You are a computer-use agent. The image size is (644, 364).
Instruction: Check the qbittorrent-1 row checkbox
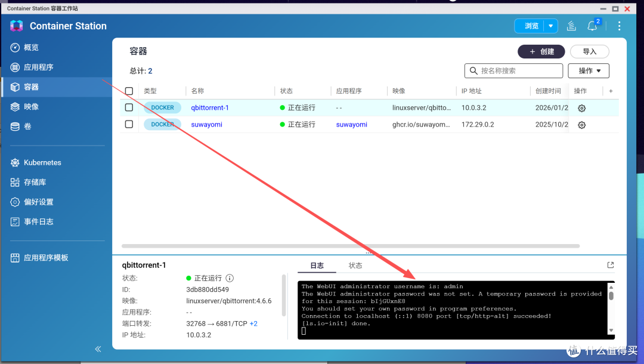pos(129,107)
